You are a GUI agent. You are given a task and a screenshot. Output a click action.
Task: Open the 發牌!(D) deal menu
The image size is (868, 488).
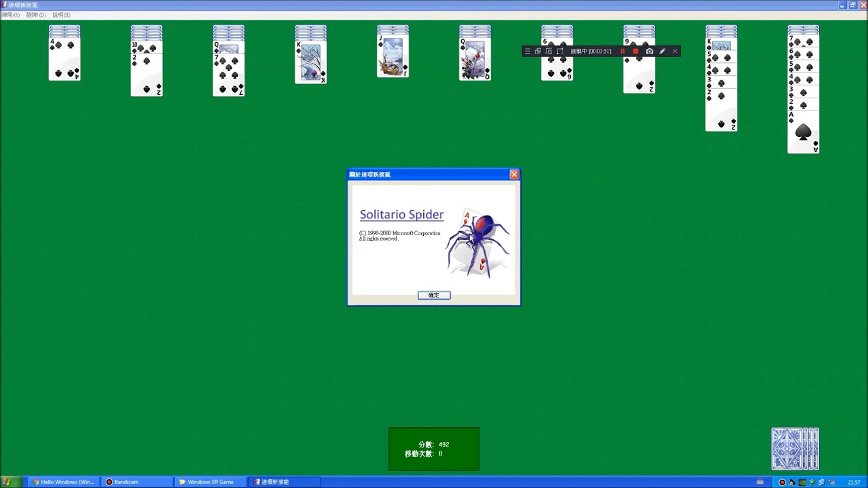click(36, 15)
